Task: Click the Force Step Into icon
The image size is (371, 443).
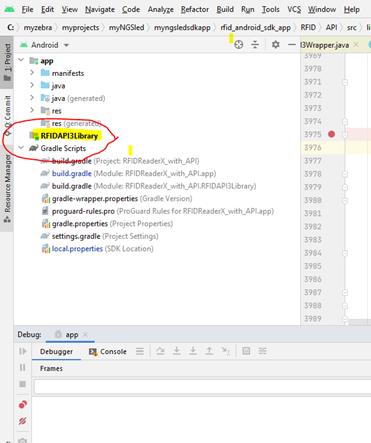Action: click(x=193, y=351)
